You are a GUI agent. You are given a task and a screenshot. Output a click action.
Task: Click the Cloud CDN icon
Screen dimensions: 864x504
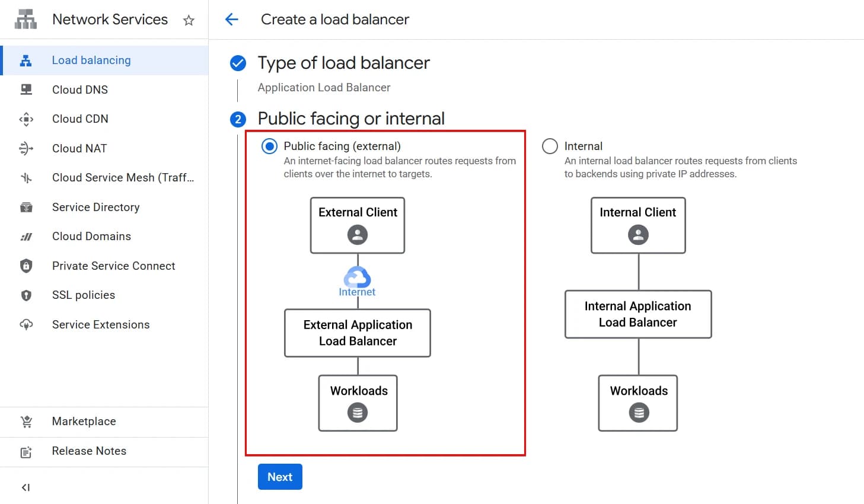pyautogui.click(x=26, y=119)
